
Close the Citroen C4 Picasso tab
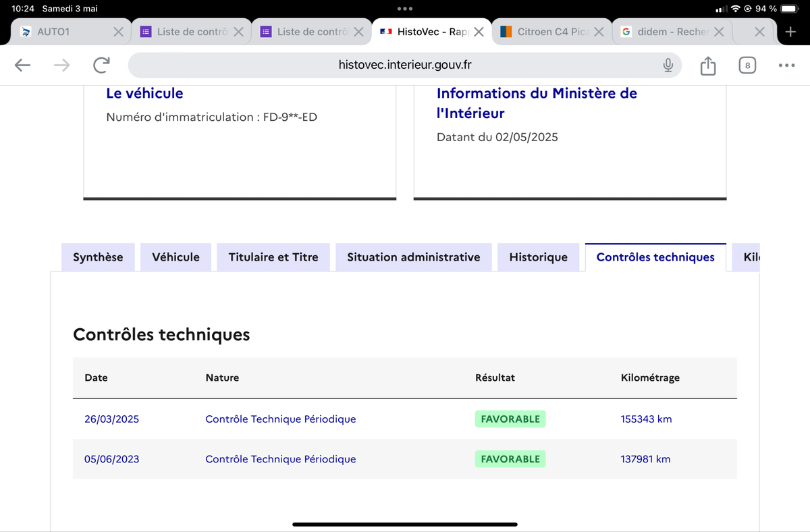pyautogui.click(x=598, y=32)
